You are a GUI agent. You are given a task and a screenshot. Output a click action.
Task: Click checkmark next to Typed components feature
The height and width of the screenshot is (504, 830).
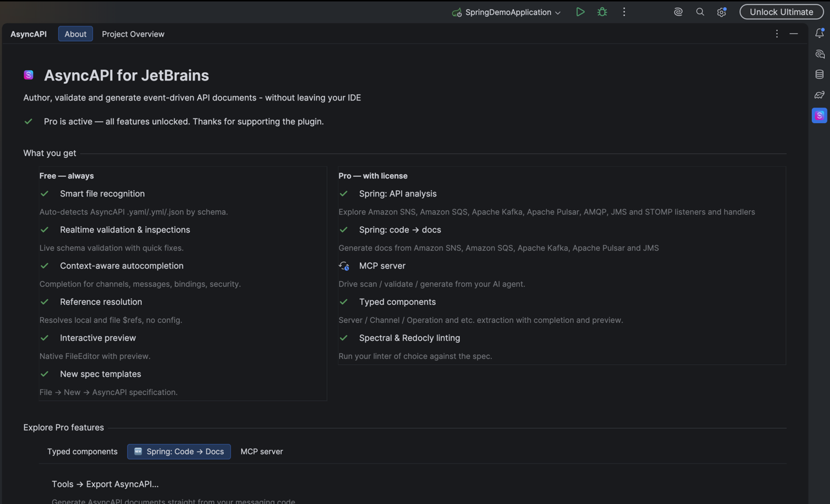coord(344,302)
